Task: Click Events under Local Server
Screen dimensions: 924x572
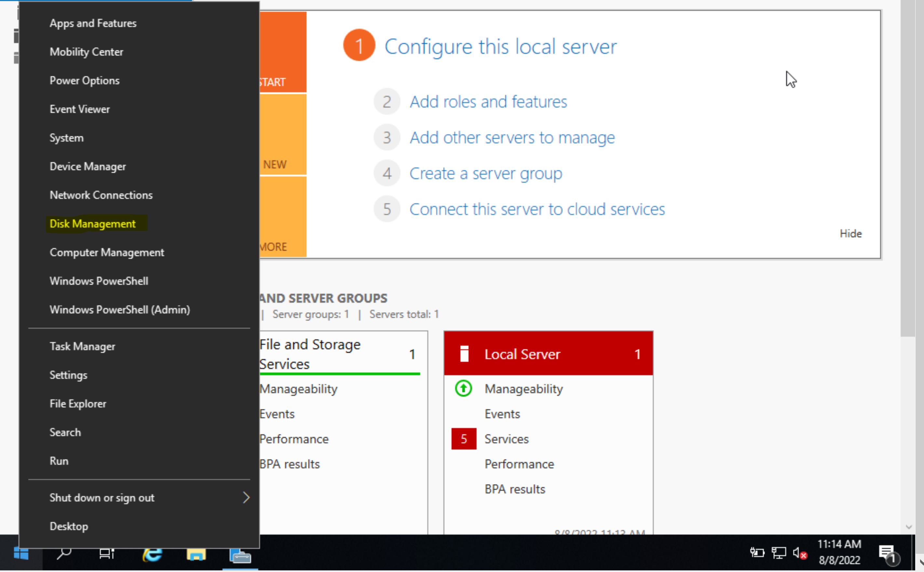Action: click(502, 414)
